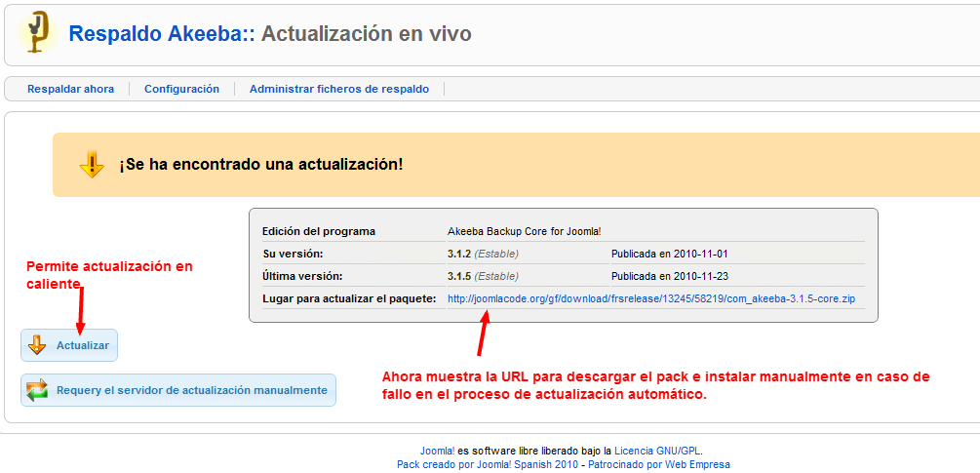The image size is (980, 473).
Task: Click the Respaldo Akeeba title text
Action: point(163,33)
